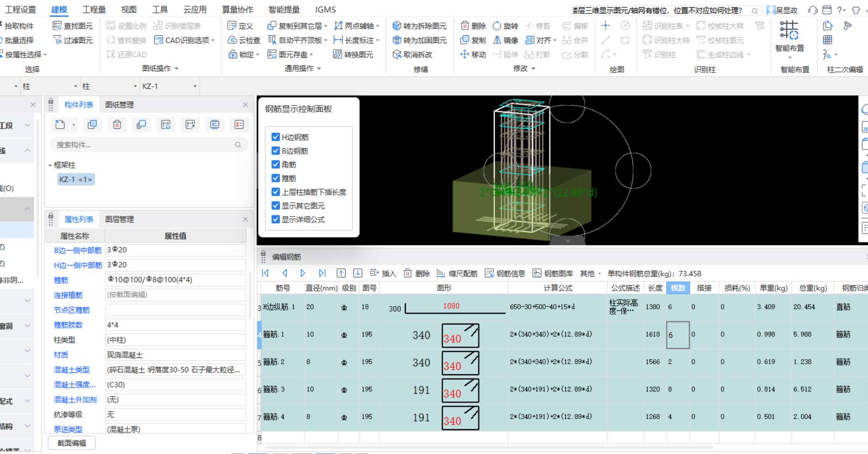Open the 云应用 ribbon tab
Viewport: 868px width, 454px height.
[195, 10]
